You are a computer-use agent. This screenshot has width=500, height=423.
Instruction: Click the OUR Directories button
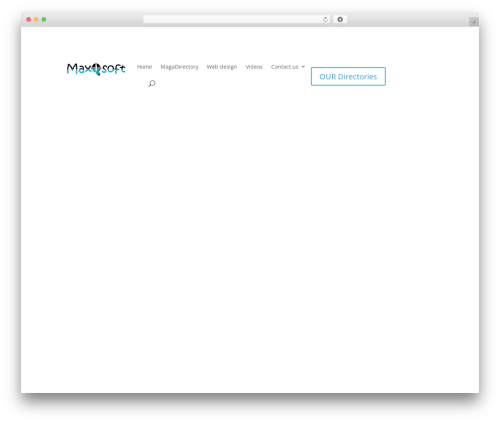click(348, 76)
